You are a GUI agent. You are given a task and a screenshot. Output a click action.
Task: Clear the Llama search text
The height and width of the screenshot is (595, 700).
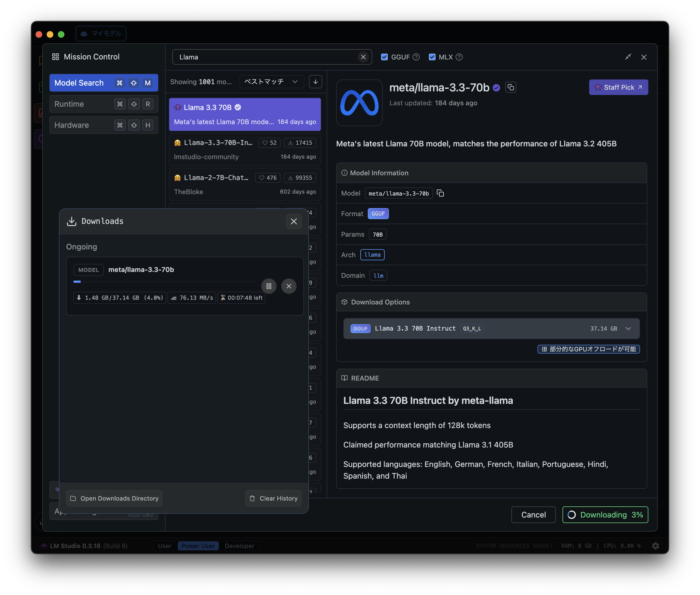363,57
